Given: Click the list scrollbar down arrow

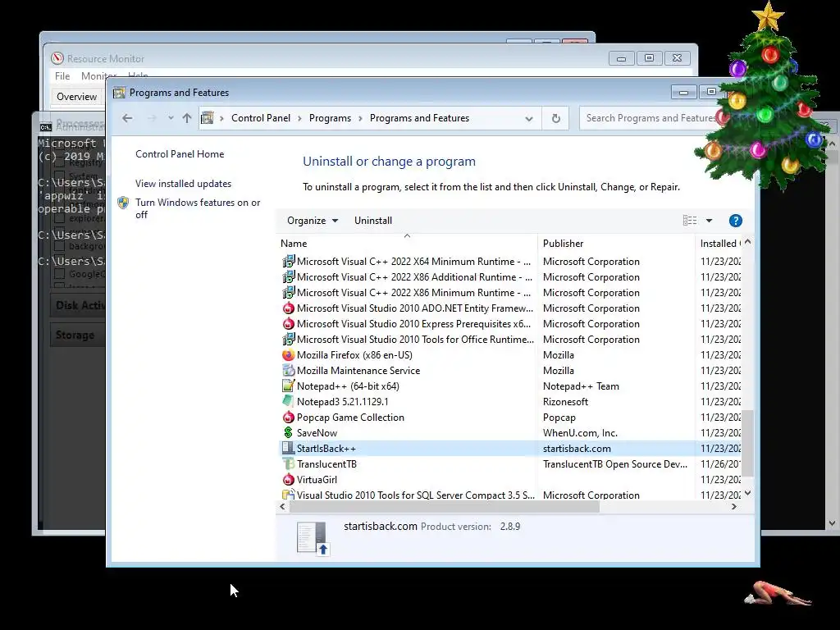Looking at the screenshot, I should tap(748, 493).
